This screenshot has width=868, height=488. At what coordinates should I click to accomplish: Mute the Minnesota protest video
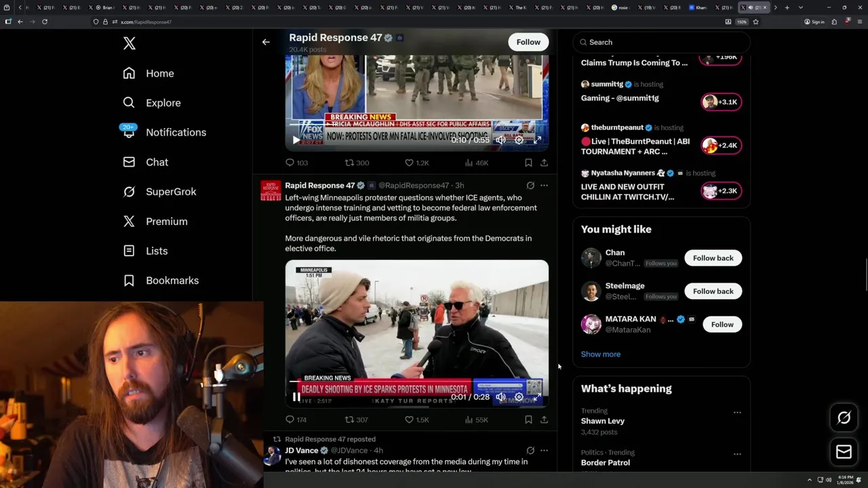click(x=500, y=397)
